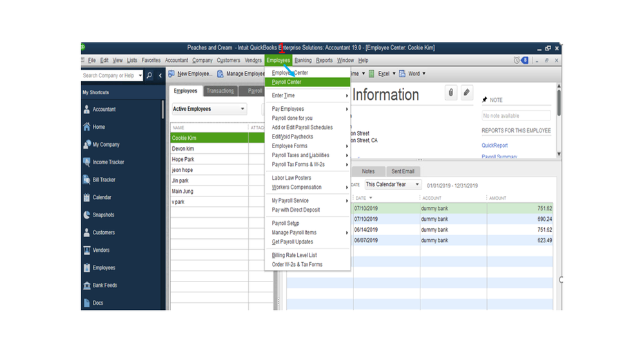Screen dimensions: 644x362
Task: Open Vendors shortcut icon
Action: click(x=86, y=250)
